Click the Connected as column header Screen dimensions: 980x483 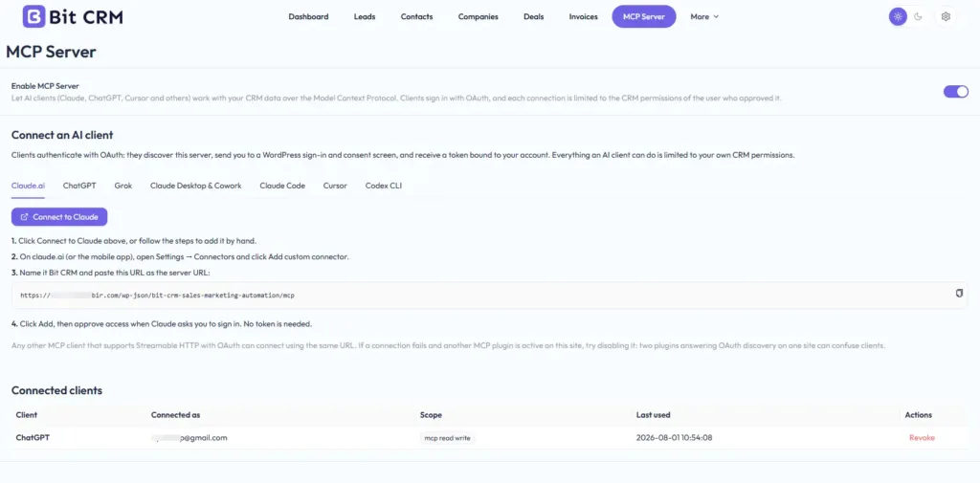pos(176,415)
